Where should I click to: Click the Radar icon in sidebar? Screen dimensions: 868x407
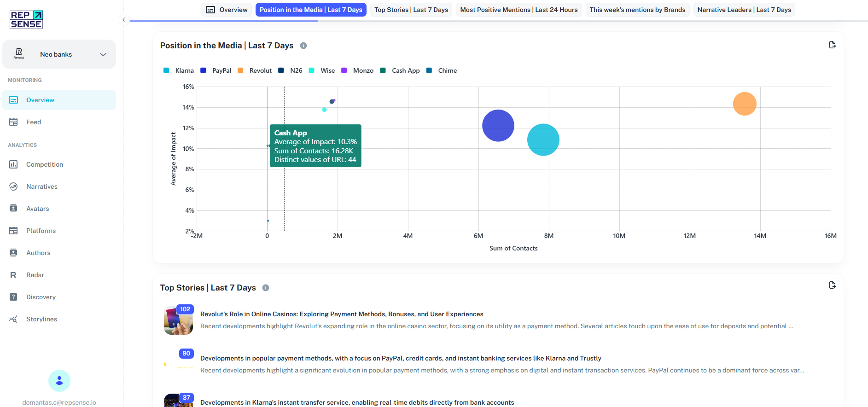point(13,275)
